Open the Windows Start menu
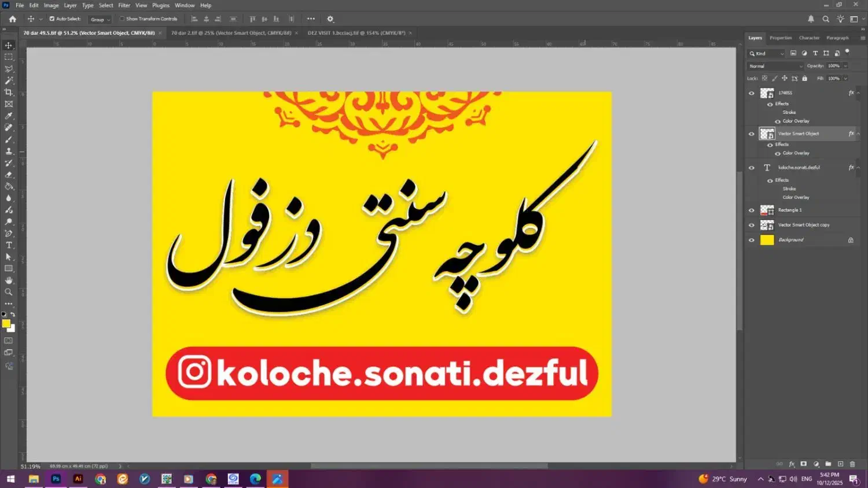The height and width of the screenshot is (488, 868). coord(10,479)
